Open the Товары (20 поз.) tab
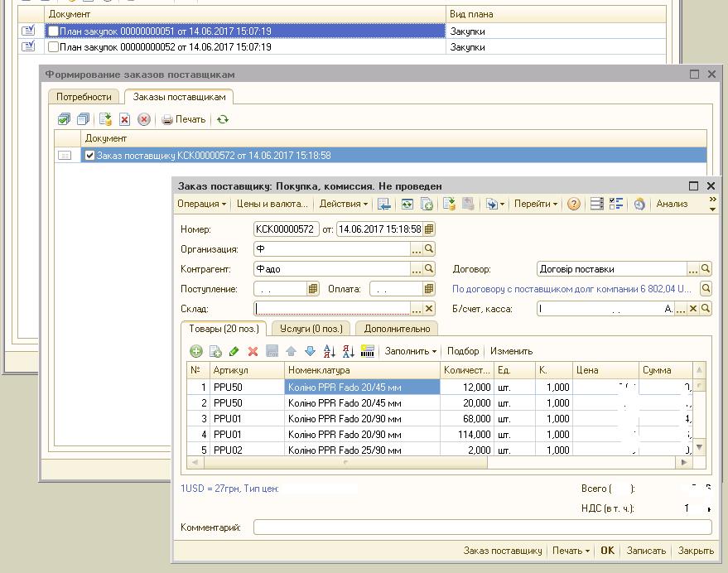728x573 pixels. (224, 329)
